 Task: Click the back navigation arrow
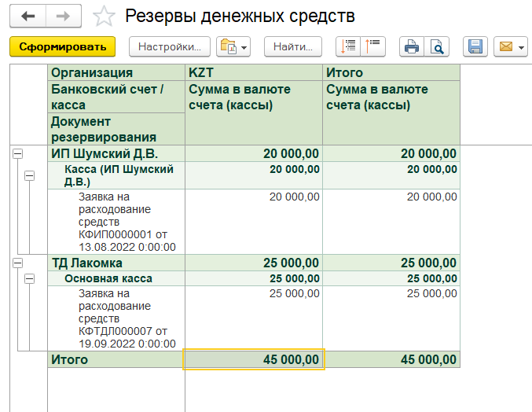tap(28, 16)
